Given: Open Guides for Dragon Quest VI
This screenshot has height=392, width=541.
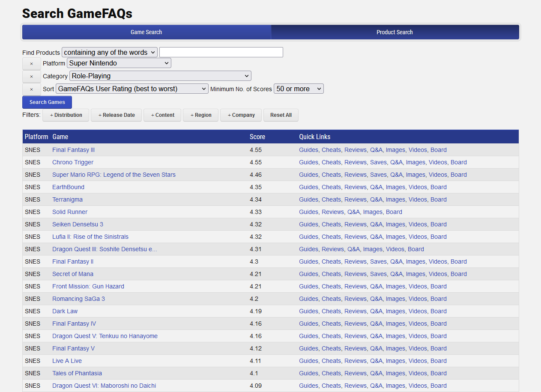Looking at the screenshot, I should pos(308,386).
